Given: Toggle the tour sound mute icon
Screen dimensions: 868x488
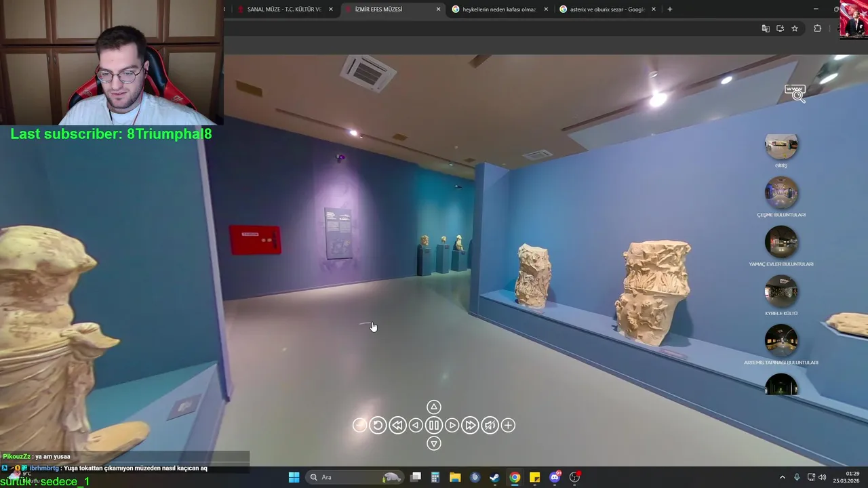Looking at the screenshot, I should [x=490, y=425].
